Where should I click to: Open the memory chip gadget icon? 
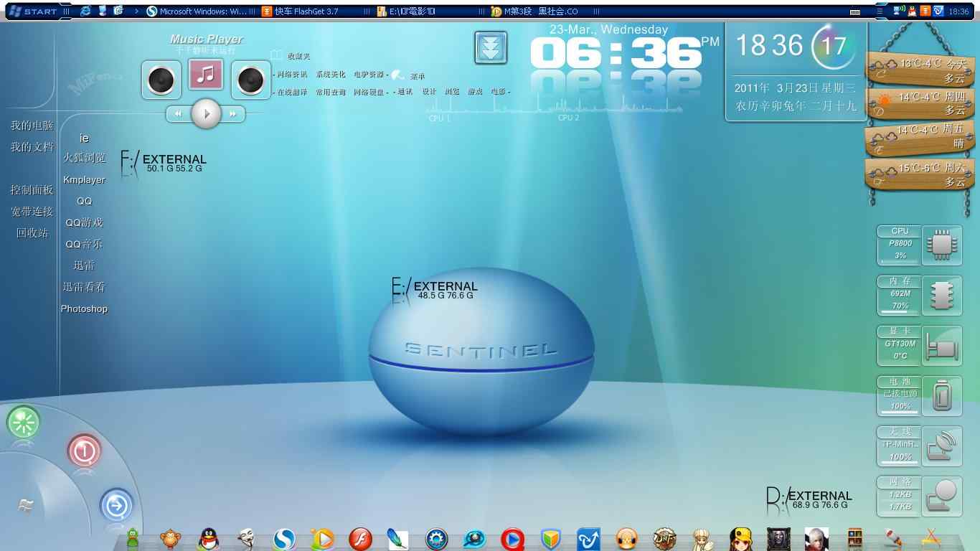tap(941, 296)
